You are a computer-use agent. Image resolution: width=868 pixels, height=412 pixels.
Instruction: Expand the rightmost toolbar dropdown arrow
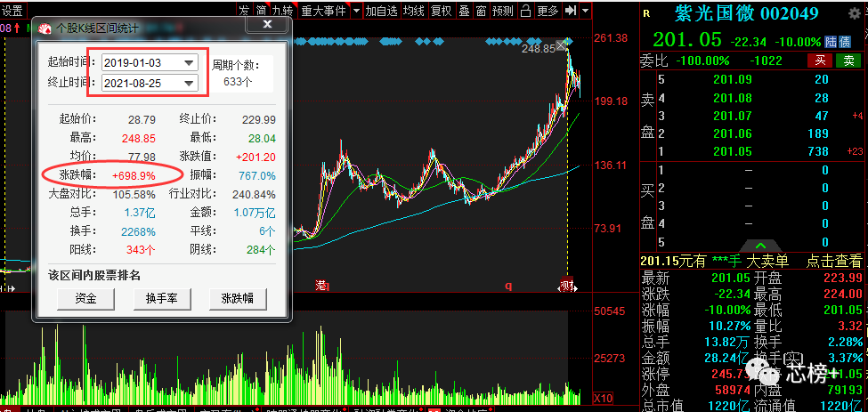point(585,10)
